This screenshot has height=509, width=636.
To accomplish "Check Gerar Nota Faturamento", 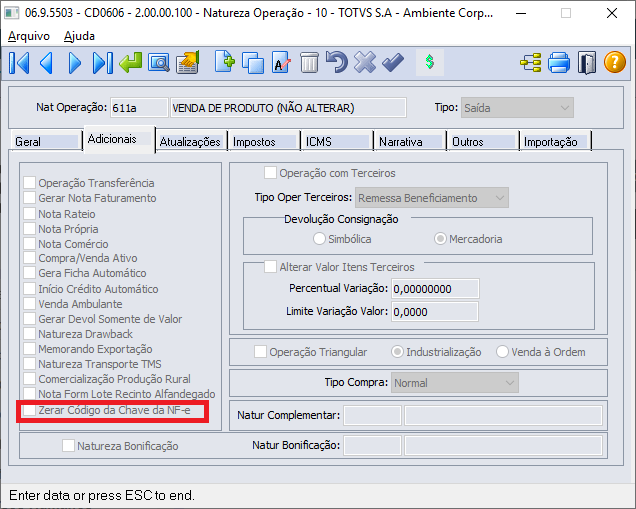I will click(x=29, y=198).
